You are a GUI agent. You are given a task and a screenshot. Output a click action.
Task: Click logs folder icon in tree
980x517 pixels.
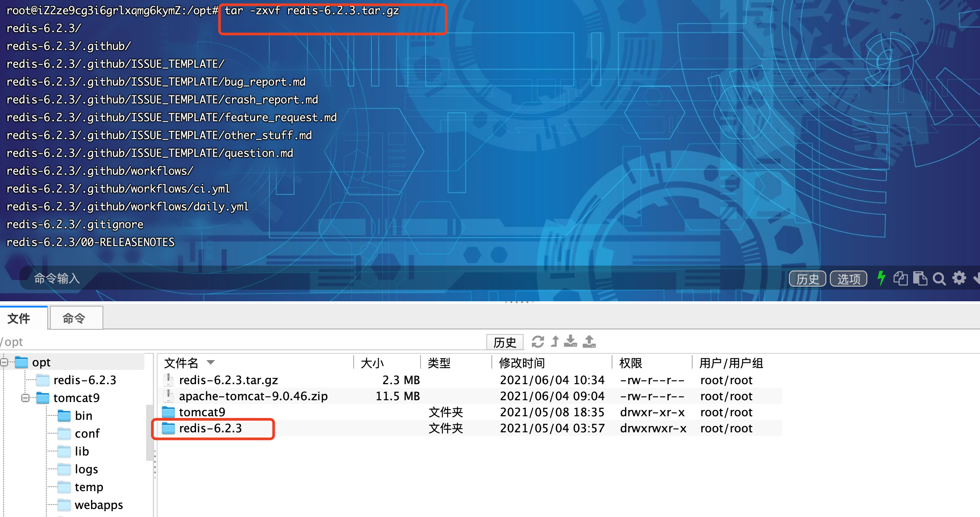click(64, 469)
